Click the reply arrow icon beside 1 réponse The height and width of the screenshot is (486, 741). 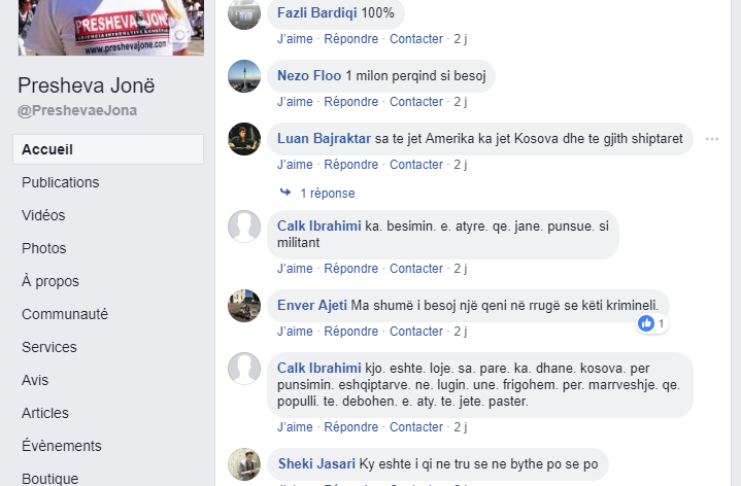pos(285,192)
